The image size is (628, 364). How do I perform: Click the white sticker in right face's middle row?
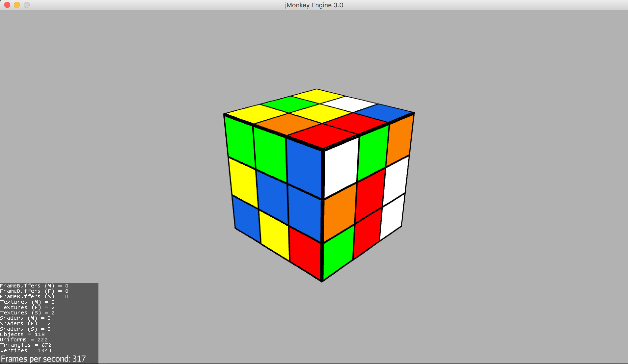[x=396, y=181]
